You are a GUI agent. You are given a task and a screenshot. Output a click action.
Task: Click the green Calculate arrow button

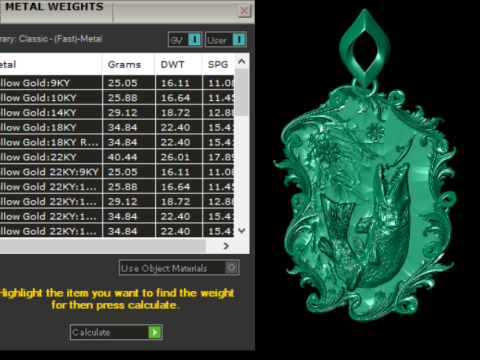[x=155, y=332]
